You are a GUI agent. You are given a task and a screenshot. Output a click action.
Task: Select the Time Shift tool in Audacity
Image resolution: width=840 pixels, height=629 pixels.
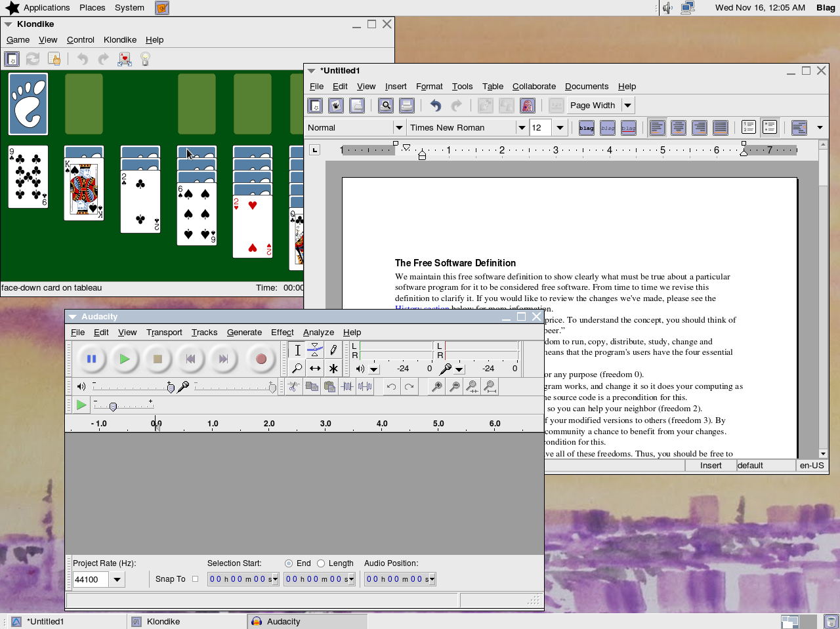pos(315,369)
